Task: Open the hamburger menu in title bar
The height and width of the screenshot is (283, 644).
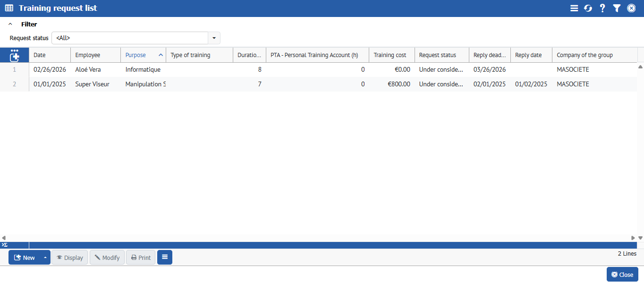Action: click(574, 8)
